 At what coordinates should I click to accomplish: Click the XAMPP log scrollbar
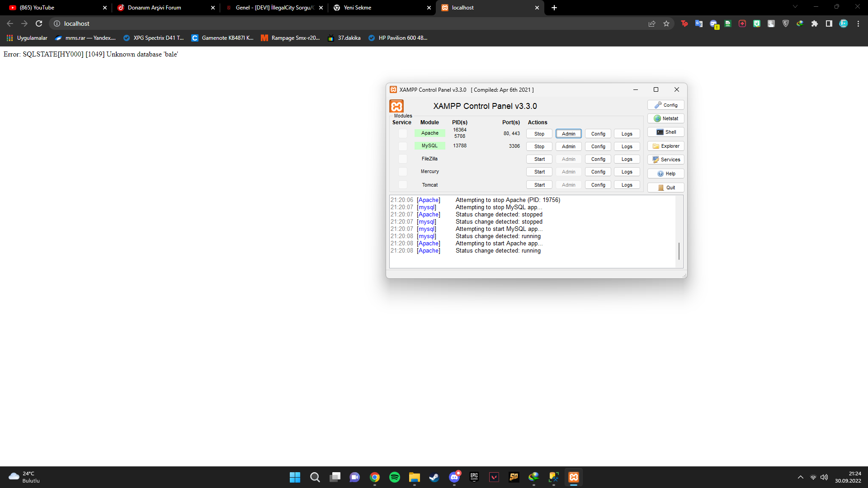[x=679, y=251]
